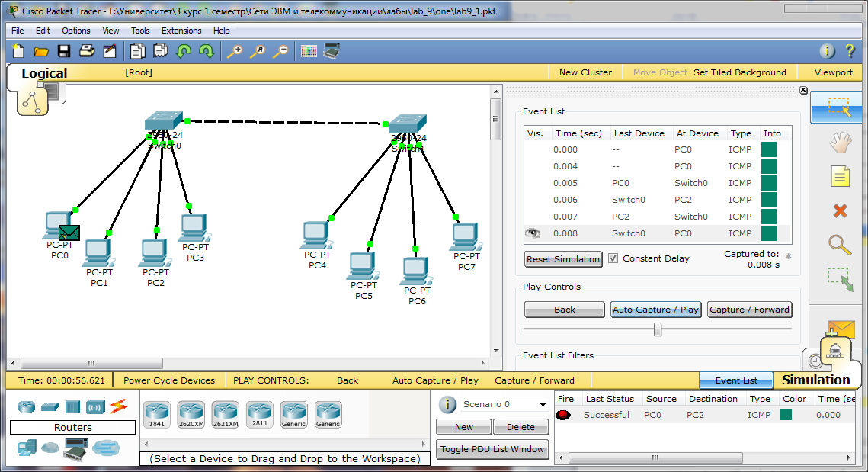
Task: Click the green Color swatch of PDU row
Action: coord(786,414)
